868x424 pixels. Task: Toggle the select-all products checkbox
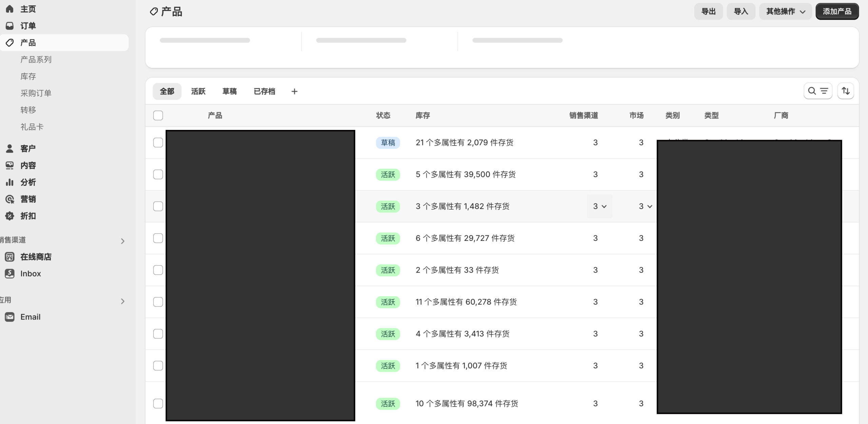pos(158,115)
